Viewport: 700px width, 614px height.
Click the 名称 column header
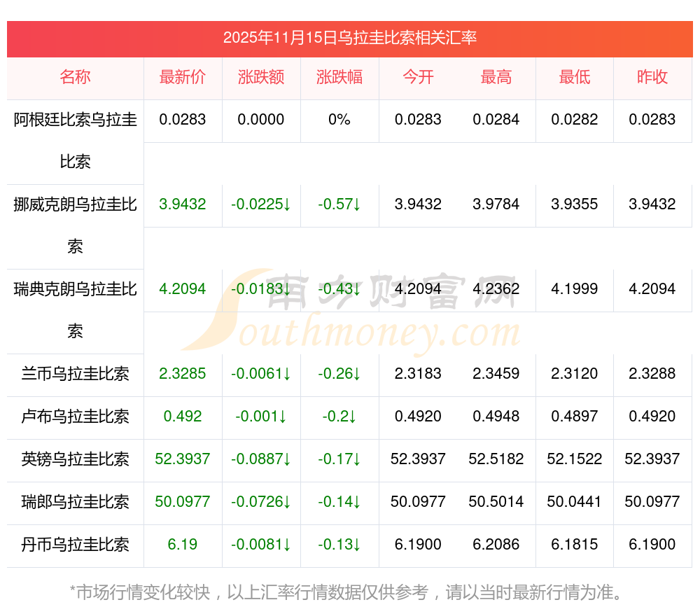pos(75,78)
